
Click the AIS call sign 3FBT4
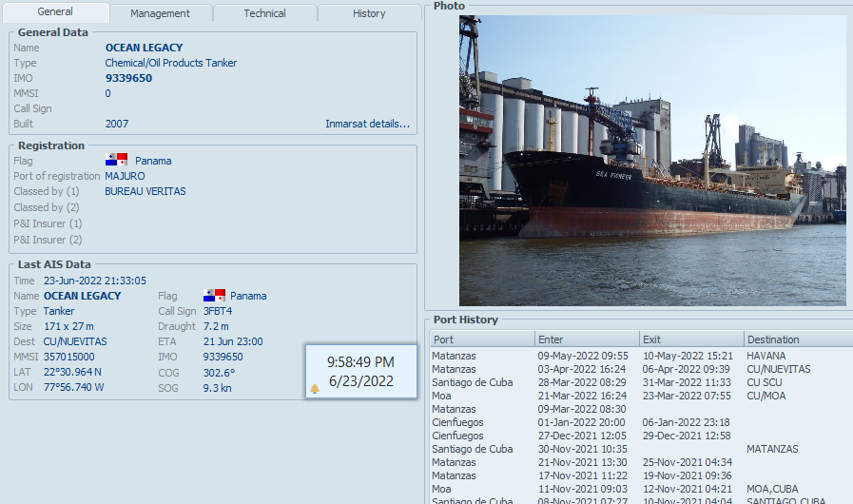tap(218, 311)
